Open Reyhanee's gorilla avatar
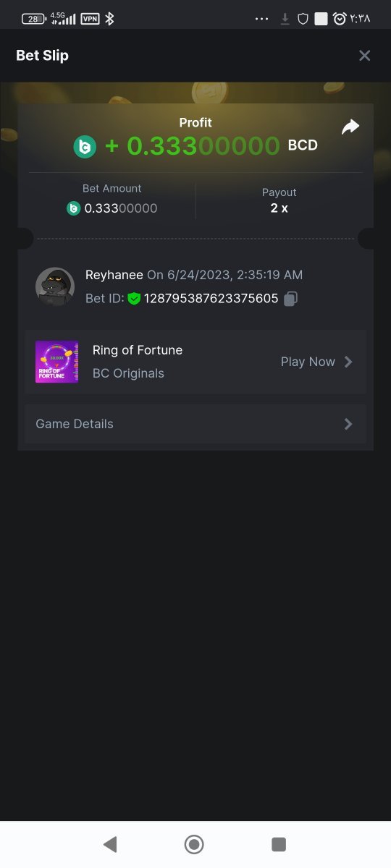This screenshot has height=868, width=391. click(x=55, y=286)
